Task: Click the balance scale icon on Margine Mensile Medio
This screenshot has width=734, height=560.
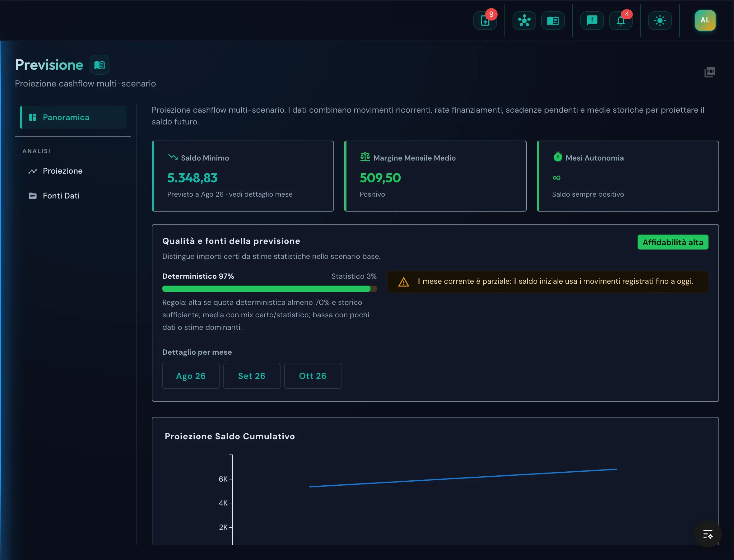Action: (365, 157)
